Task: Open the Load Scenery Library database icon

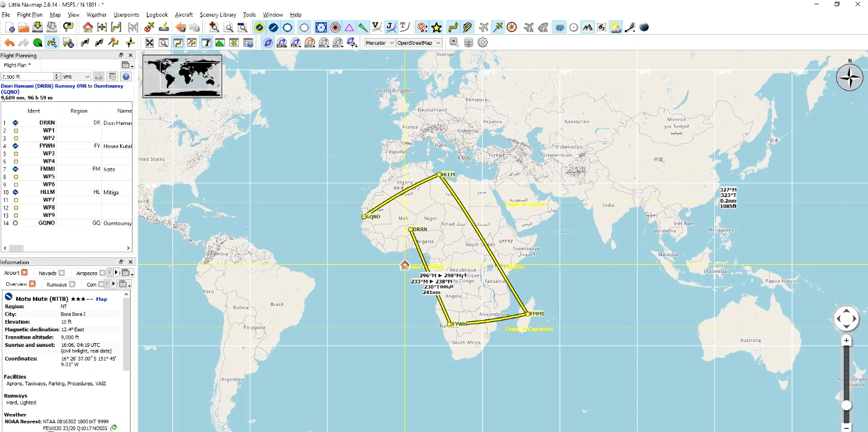Action: (468, 42)
